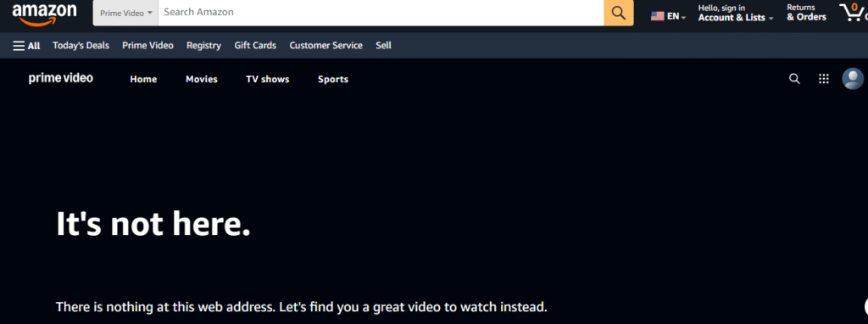Click the Prime Video search magnifier icon

coord(794,79)
